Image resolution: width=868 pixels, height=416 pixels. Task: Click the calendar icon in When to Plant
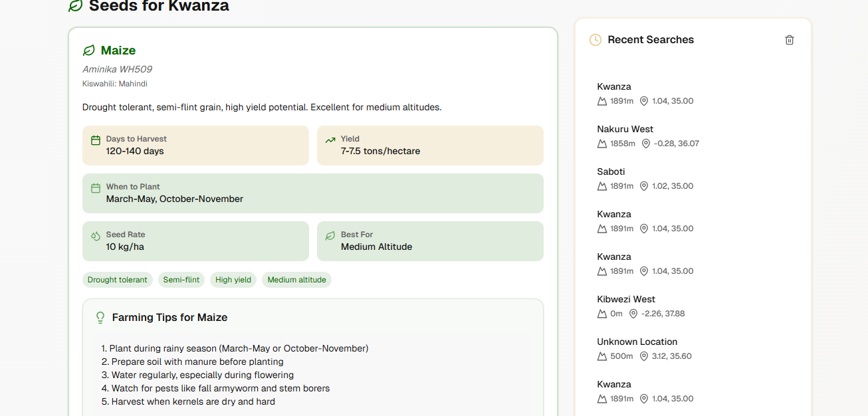[96, 188]
